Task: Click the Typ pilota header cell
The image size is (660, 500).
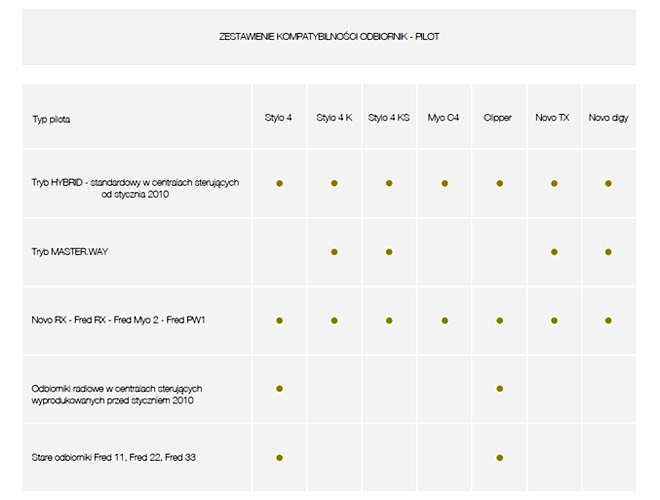Action: 51,119
